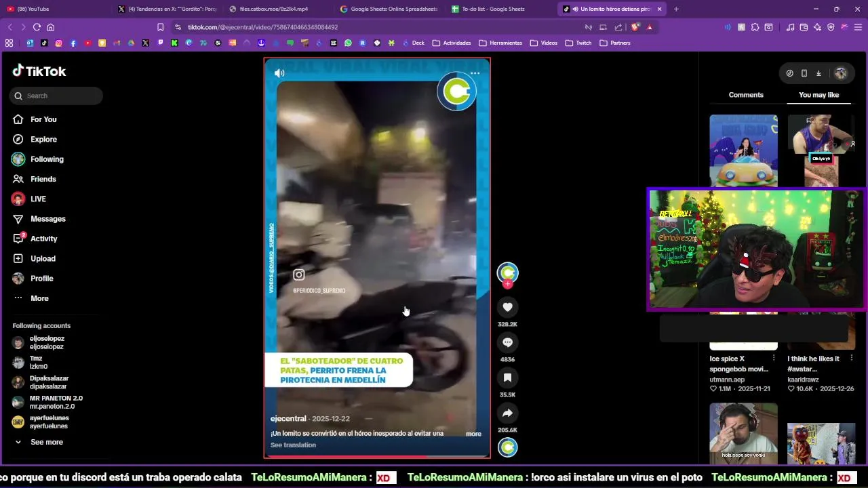
Task: Open the LIVE section
Action: point(38,199)
